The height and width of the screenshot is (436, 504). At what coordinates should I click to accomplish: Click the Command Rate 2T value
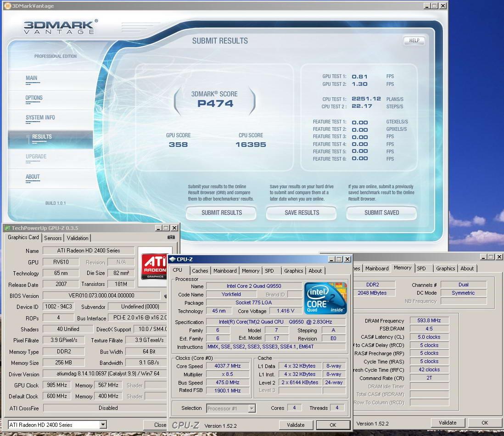click(429, 378)
